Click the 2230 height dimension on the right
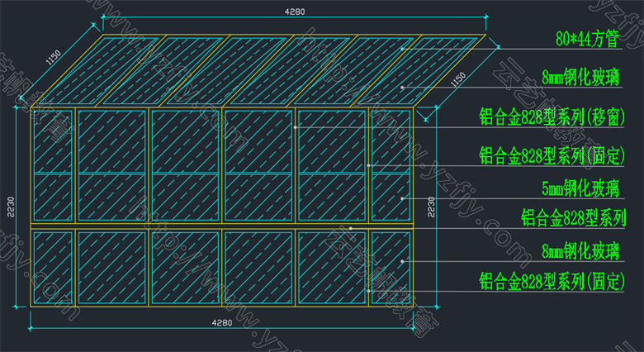644x352 pixels. (431, 207)
